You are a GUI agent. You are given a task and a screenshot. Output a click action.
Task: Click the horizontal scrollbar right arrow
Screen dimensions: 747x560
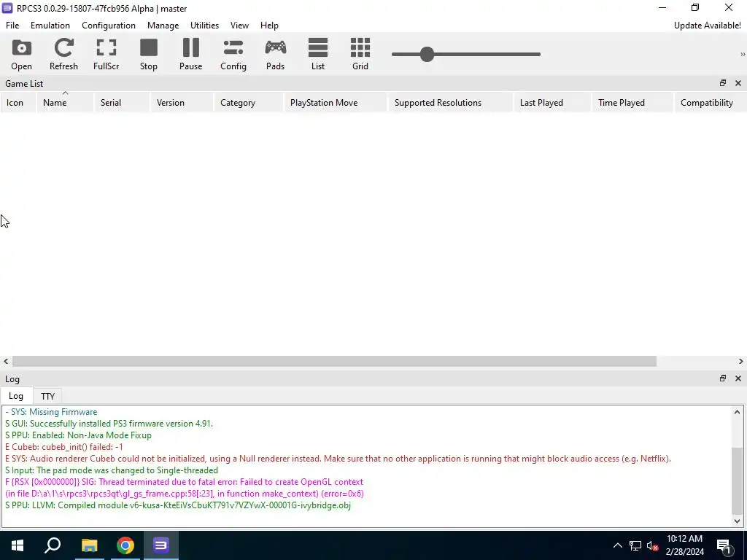[x=741, y=362]
